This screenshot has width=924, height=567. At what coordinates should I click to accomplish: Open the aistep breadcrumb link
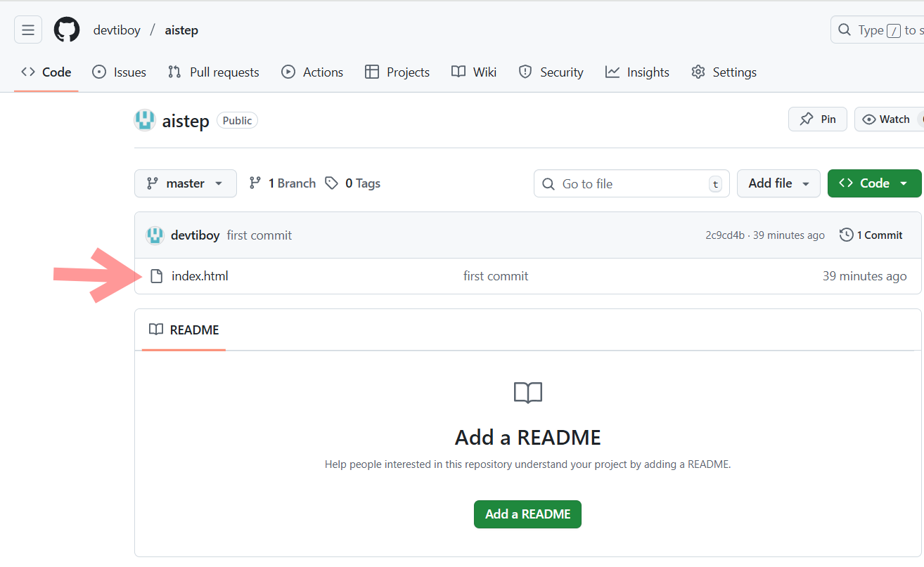[181, 30]
